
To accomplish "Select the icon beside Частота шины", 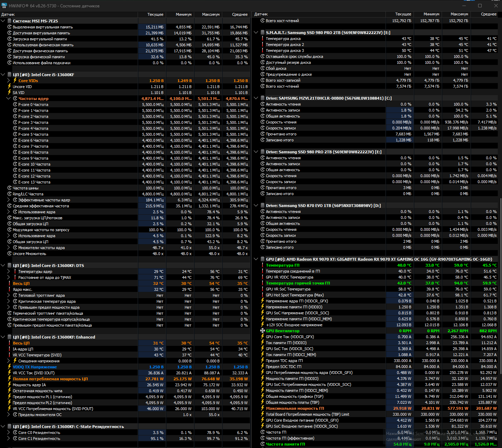I will pyautogui.click(x=9, y=188).
